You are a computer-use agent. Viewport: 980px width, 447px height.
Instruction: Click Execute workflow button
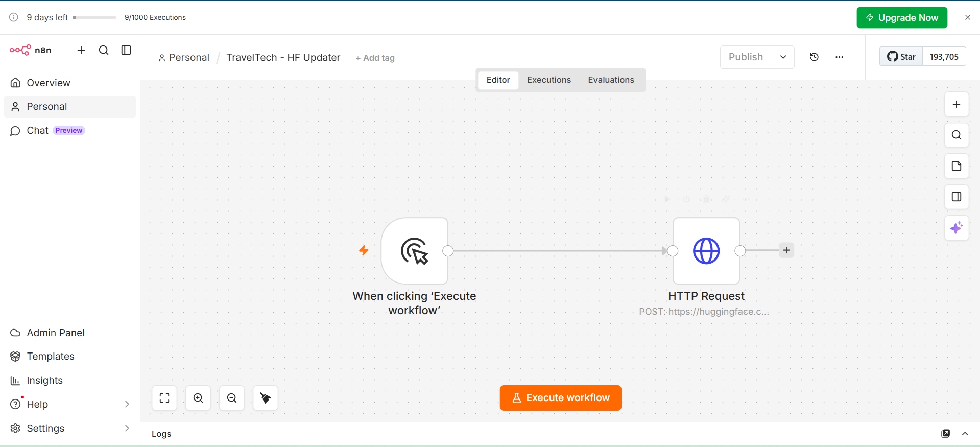(x=561, y=398)
